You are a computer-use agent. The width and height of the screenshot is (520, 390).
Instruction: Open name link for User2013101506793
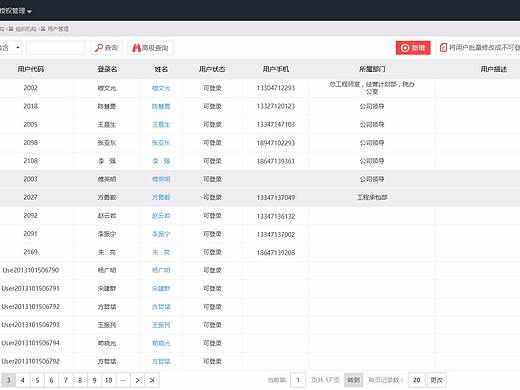point(161,325)
